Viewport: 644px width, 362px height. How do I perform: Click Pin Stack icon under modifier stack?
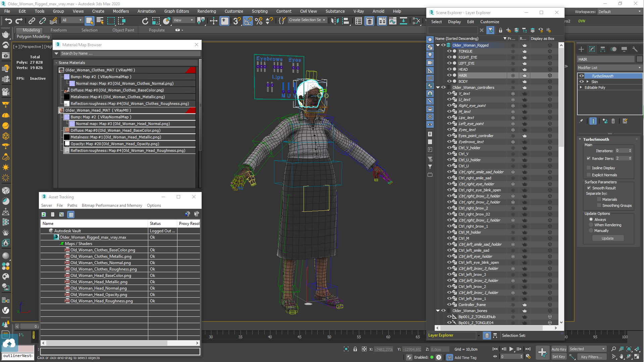coord(581,121)
